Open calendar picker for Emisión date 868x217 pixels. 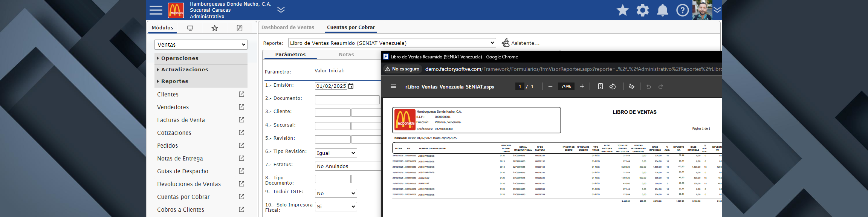coord(351,86)
